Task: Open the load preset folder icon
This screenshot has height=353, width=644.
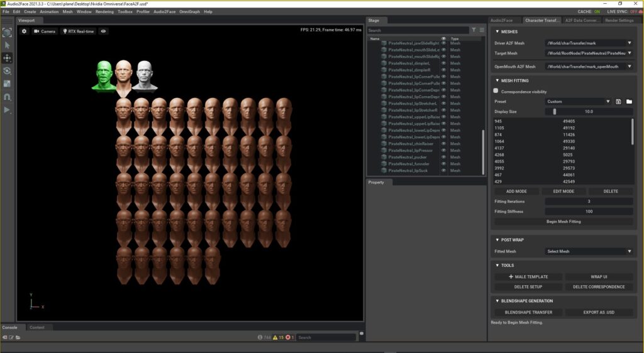Action: click(x=629, y=101)
